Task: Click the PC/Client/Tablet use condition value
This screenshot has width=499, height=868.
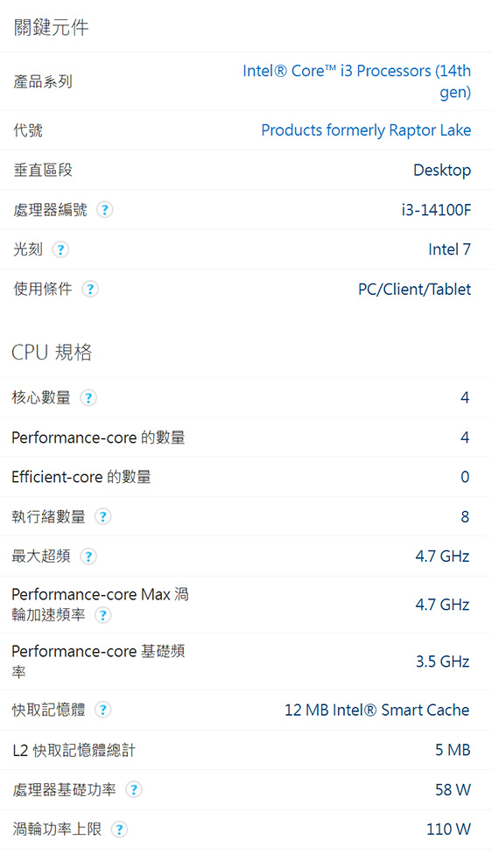Action: (x=414, y=290)
